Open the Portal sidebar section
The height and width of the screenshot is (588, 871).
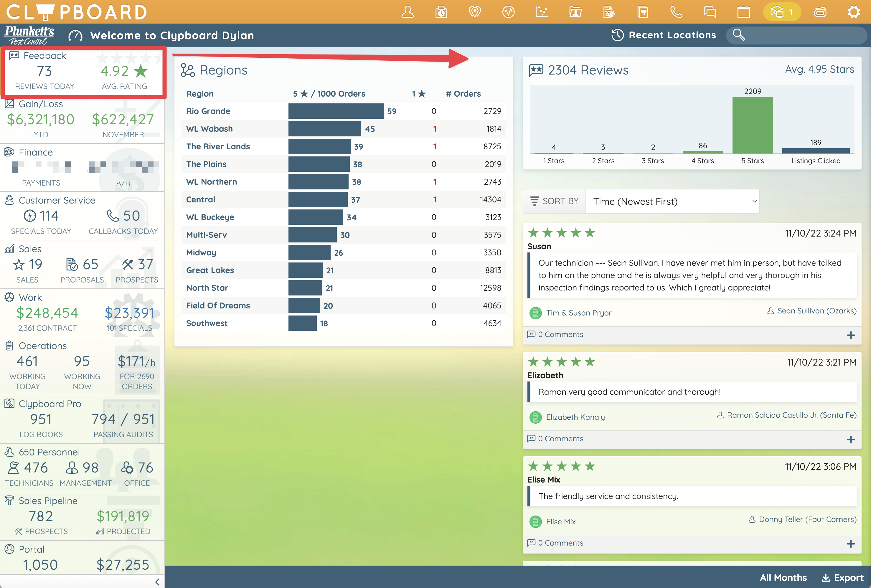(x=82, y=558)
